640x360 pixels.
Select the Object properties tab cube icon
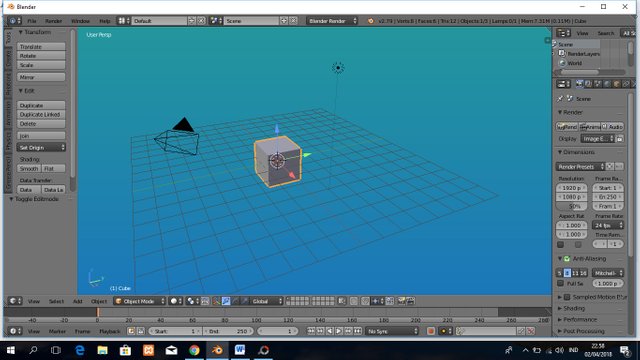[616, 84]
